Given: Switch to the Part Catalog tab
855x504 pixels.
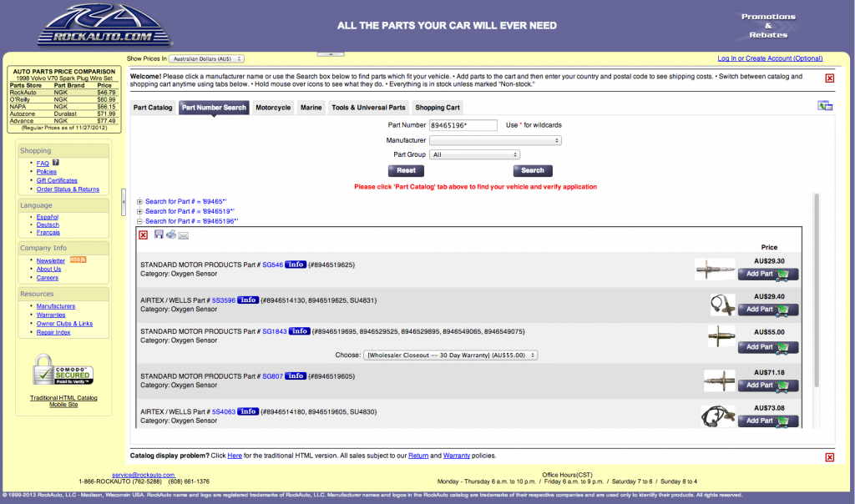Looking at the screenshot, I should coord(153,108).
